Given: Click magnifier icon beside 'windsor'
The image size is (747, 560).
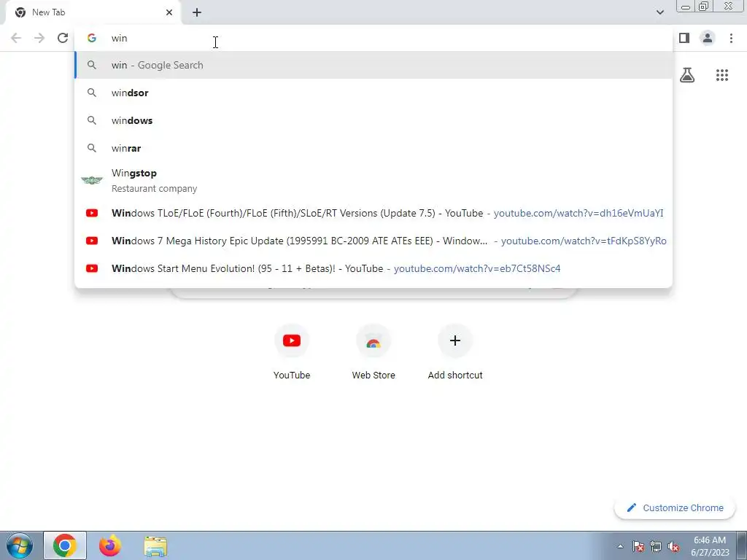Looking at the screenshot, I should (x=92, y=93).
